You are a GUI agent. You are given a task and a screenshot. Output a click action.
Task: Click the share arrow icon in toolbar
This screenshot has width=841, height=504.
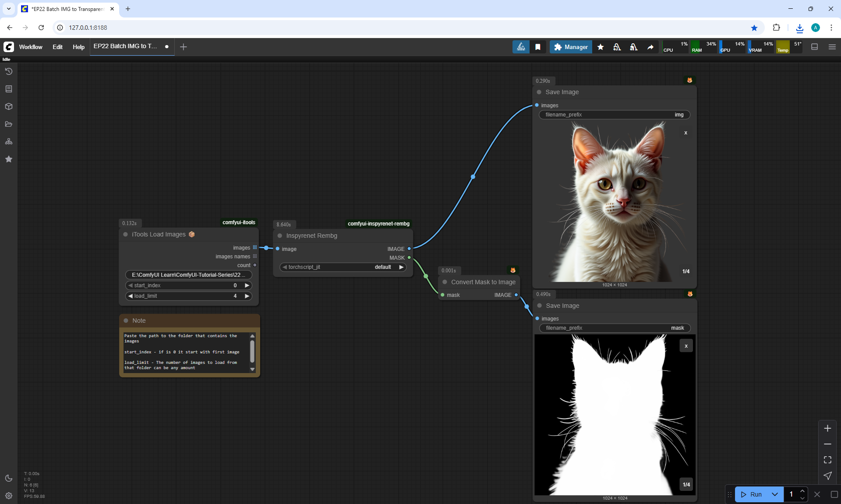650,47
